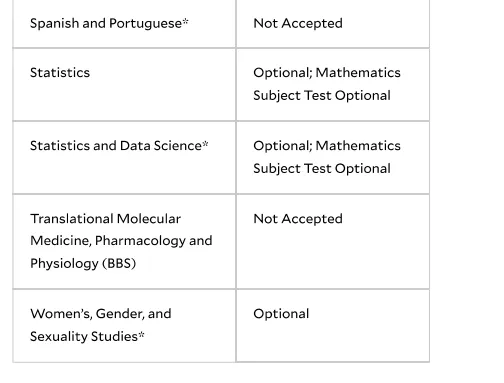Click Not Accepted beside Translational Molecular Medicine
Screen dimensions: 504x383
point(298,219)
